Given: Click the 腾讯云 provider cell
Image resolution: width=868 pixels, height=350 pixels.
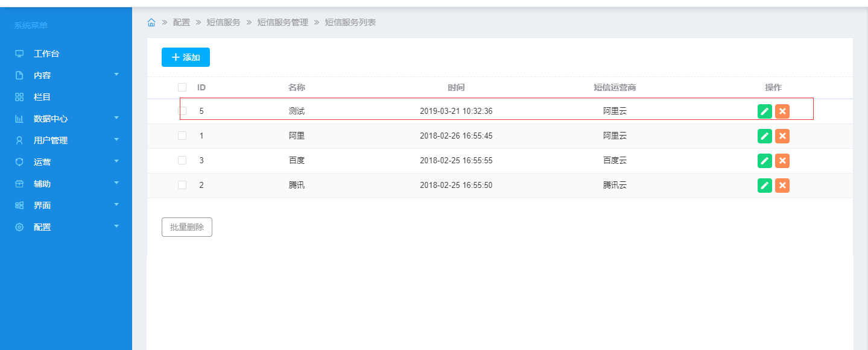Looking at the screenshot, I should coord(615,186).
